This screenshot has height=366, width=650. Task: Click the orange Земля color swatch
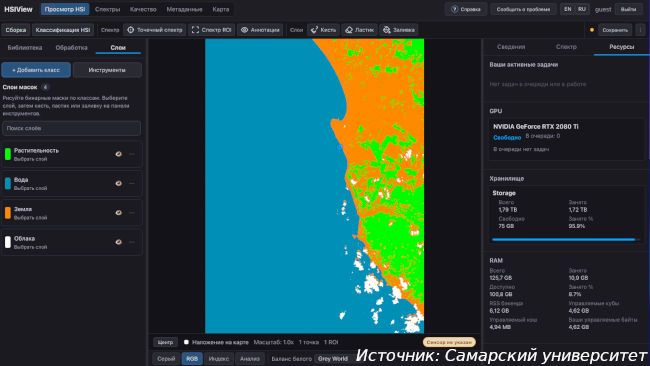7,213
